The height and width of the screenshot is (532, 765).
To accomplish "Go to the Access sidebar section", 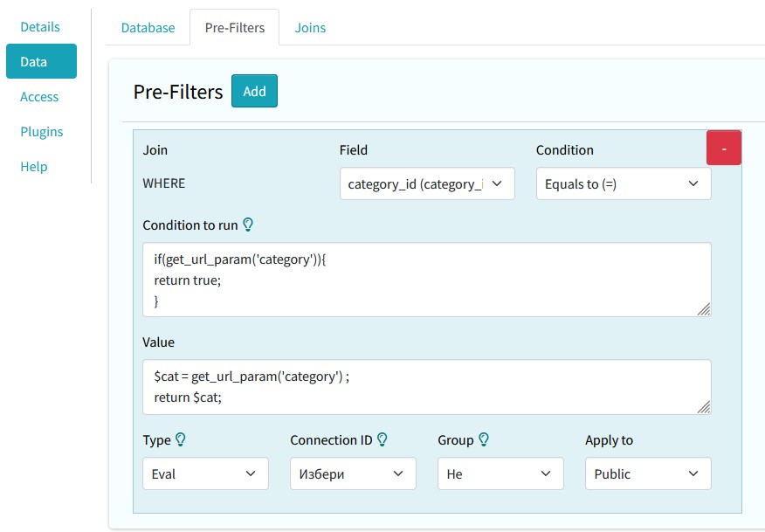I will tap(39, 97).
